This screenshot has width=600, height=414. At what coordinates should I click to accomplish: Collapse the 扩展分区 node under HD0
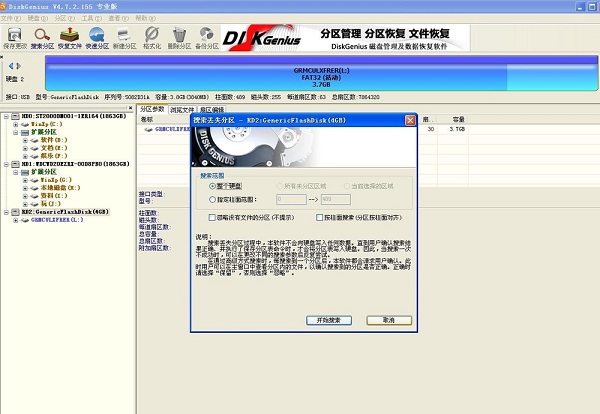pos(16,132)
